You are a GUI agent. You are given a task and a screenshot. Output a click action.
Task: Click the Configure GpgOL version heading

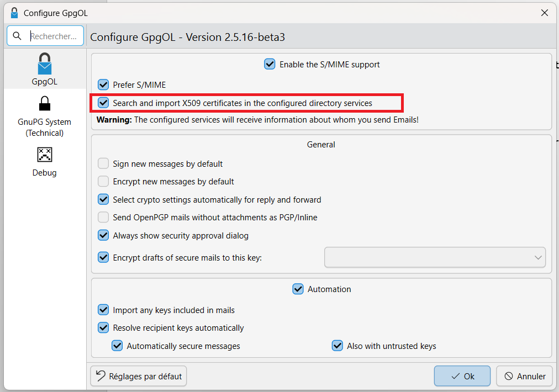(x=187, y=37)
